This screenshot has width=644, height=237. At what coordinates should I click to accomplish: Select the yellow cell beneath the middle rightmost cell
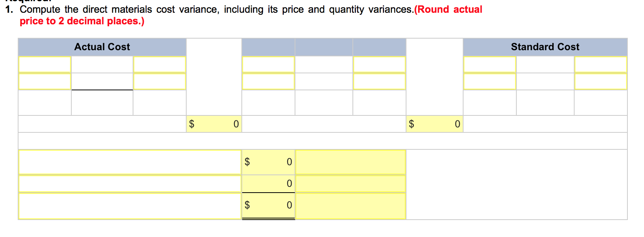tap(379, 81)
